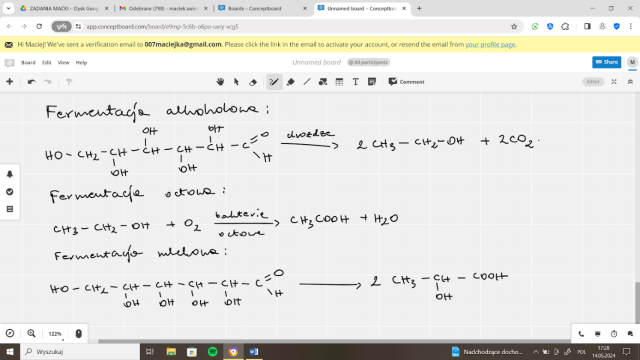This screenshot has height=360, width=640.
Task: Open the View menu
Action: [x=63, y=62]
